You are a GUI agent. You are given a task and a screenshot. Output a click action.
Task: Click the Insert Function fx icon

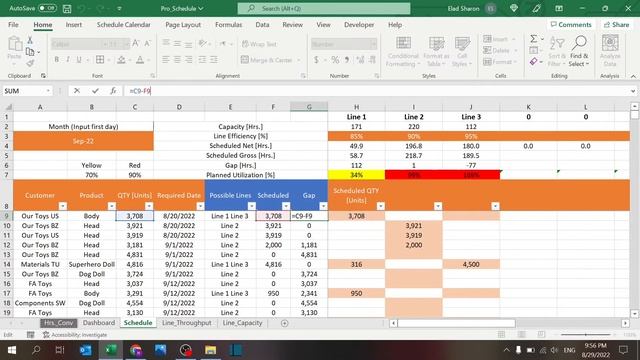tap(113, 91)
